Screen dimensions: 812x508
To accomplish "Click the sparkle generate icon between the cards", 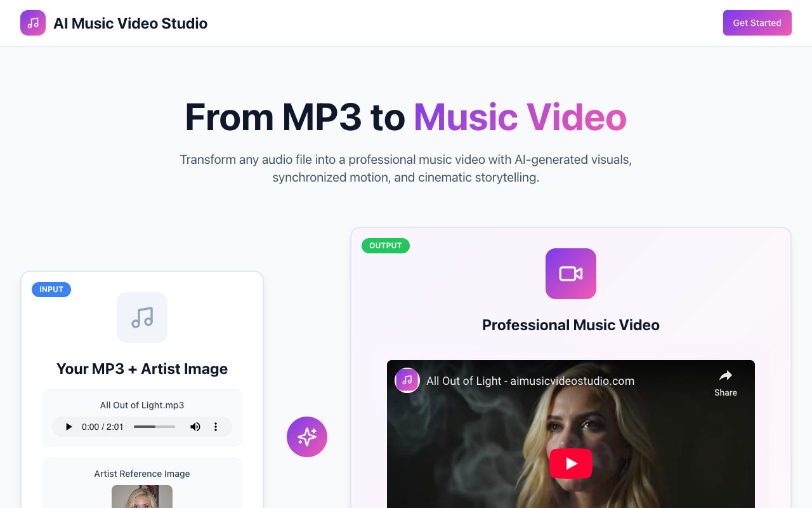I will coord(307,437).
